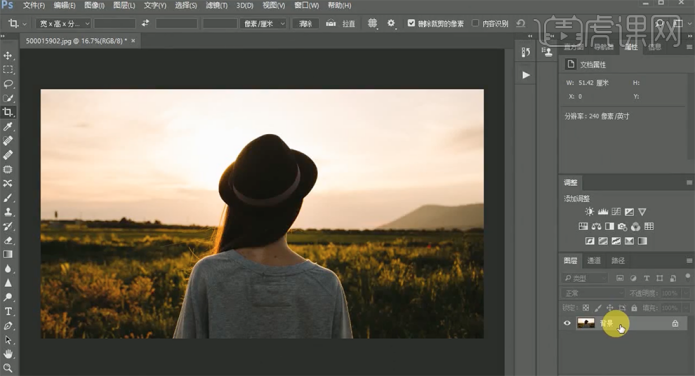
Task: Hide the 背景 layer with eye icon
Action: coord(567,323)
